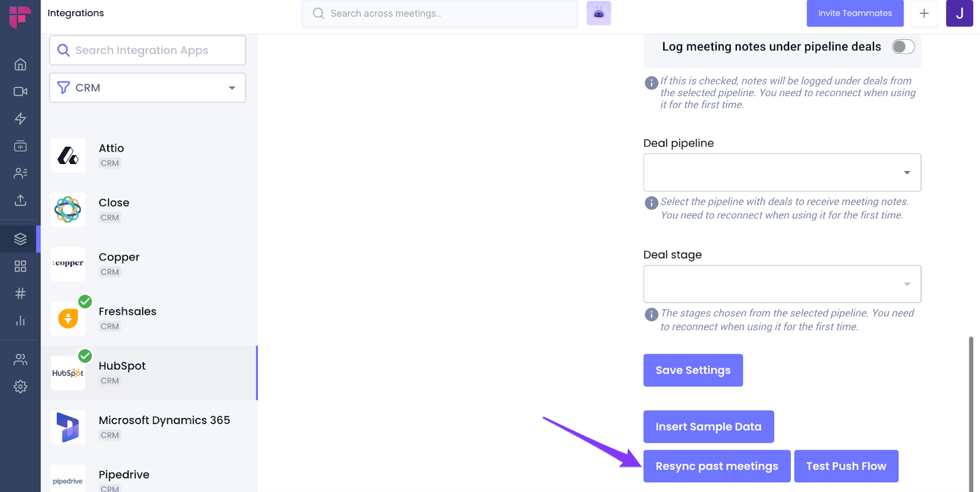
Task: Open the bar chart analytics icon
Action: pyautogui.click(x=20, y=321)
